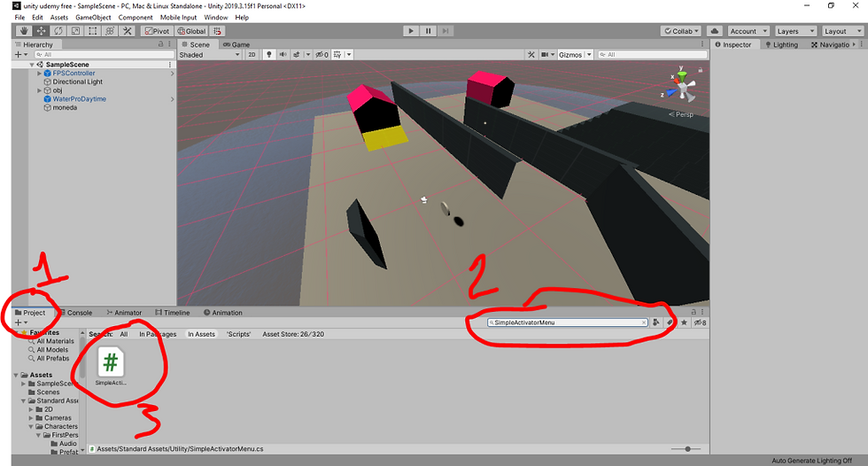Image resolution: width=868 pixels, height=466 pixels.
Task: Select the Rotate tool in the toolbar
Action: click(x=58, y=31)
